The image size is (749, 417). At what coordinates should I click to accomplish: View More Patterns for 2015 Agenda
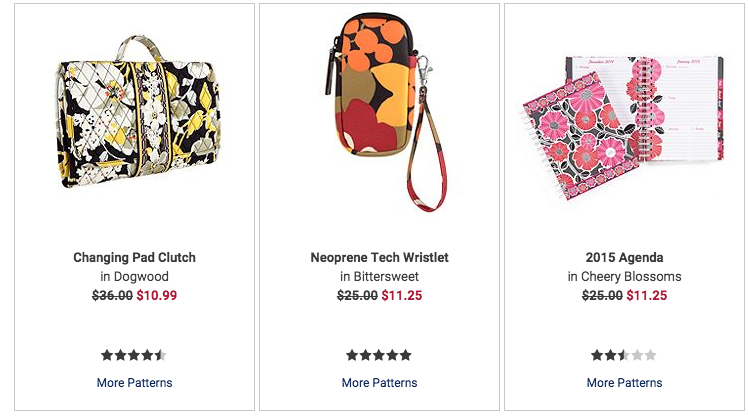point(624,383)
